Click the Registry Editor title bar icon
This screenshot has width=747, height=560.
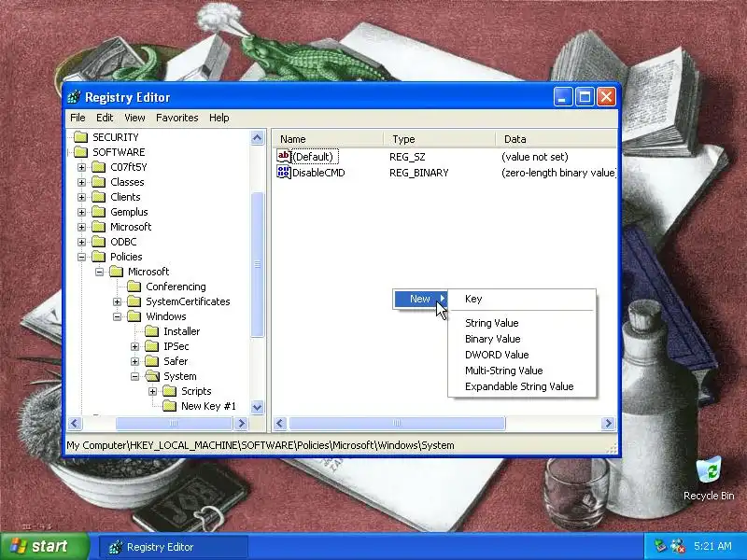[75, 97]
